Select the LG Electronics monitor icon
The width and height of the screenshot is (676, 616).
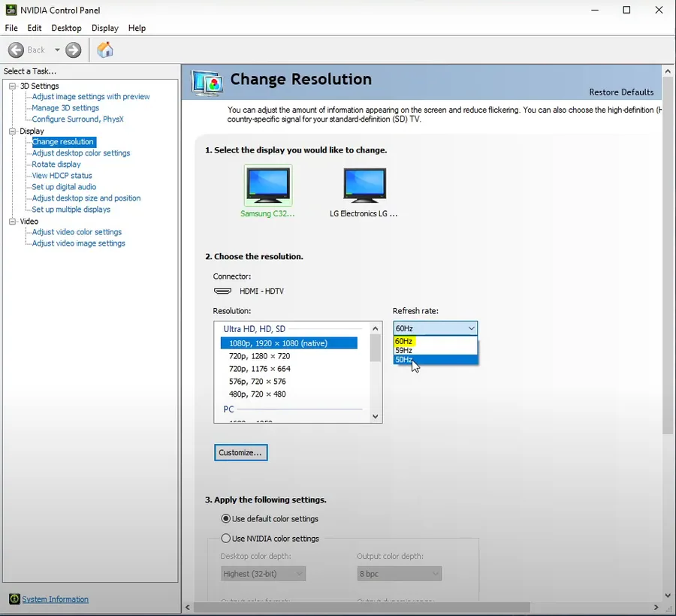(x=365, y=186)
